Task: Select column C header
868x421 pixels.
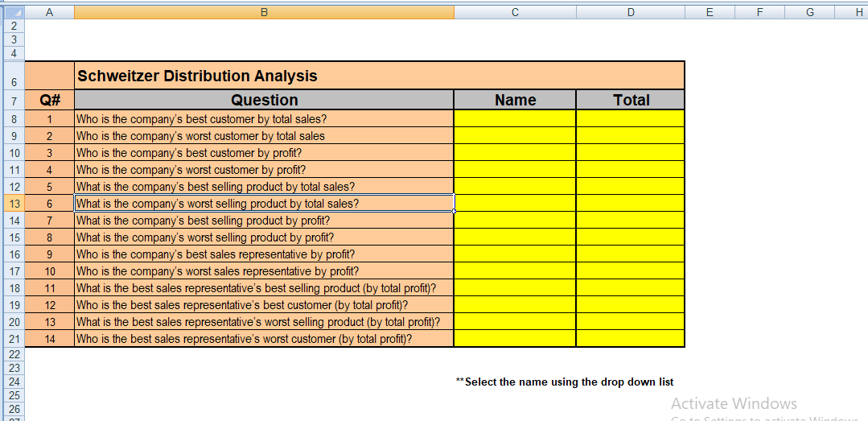Action: point(515,12)
